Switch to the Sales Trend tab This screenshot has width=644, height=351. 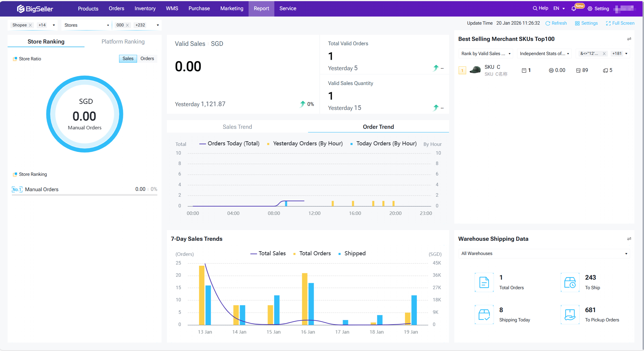pos(237,127)
